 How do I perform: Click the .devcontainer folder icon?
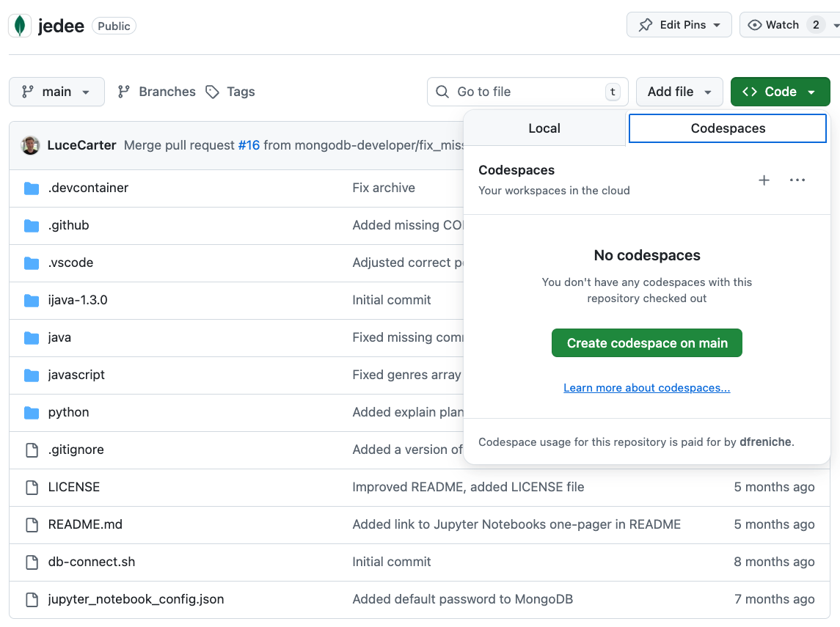point(32,188)
